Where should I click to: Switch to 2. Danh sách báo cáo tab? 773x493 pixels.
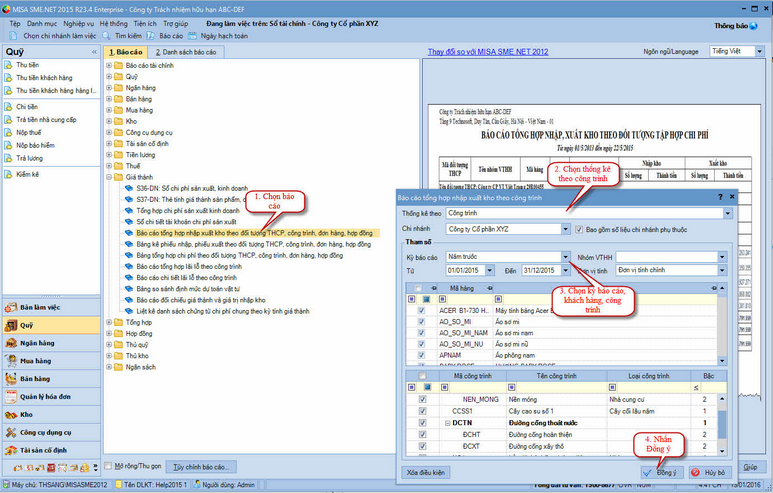pyautogui.click(x=186, y=52)
